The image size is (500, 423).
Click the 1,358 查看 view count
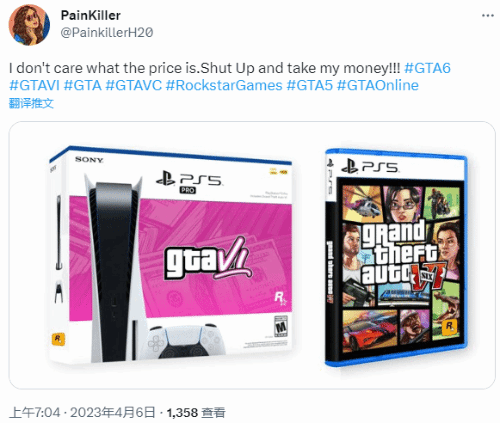point(196,413)
